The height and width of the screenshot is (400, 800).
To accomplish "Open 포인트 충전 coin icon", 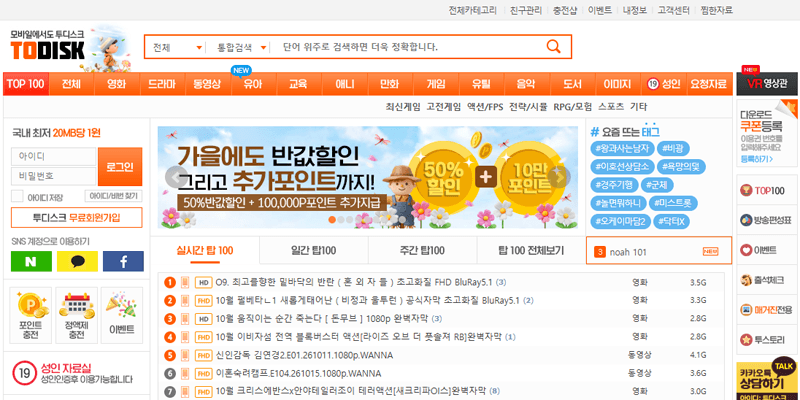I will (x=31, y=315).
